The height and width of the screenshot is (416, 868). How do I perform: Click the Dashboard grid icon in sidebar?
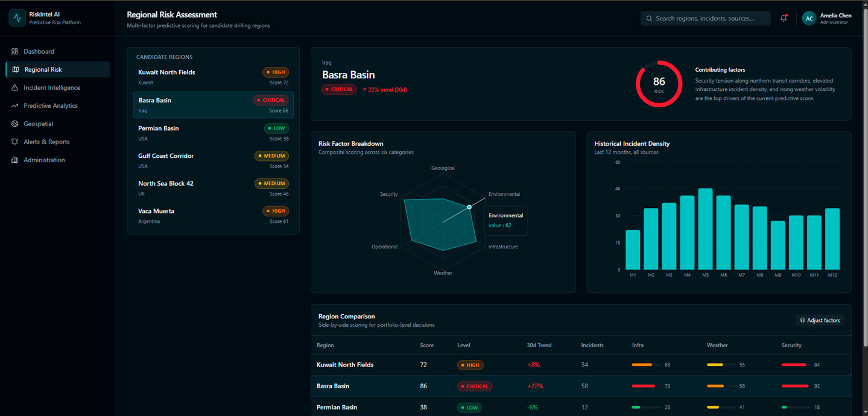click(x=15, y=51)
